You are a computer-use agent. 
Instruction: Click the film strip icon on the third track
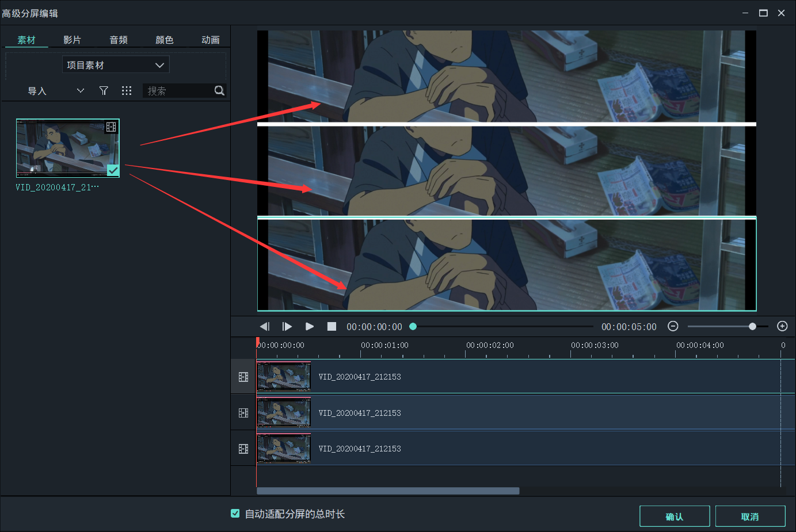[x=242, y=448]
